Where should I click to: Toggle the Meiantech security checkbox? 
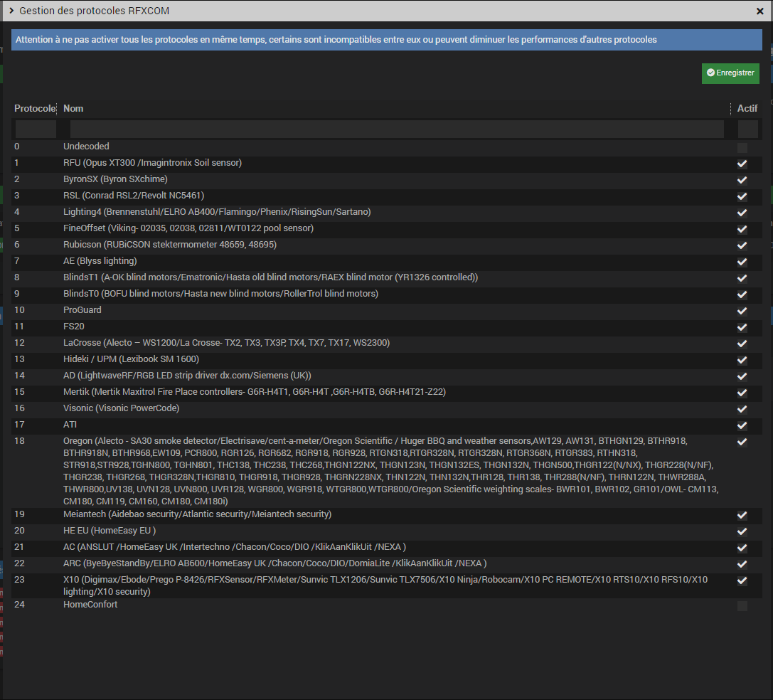point(742,515)
